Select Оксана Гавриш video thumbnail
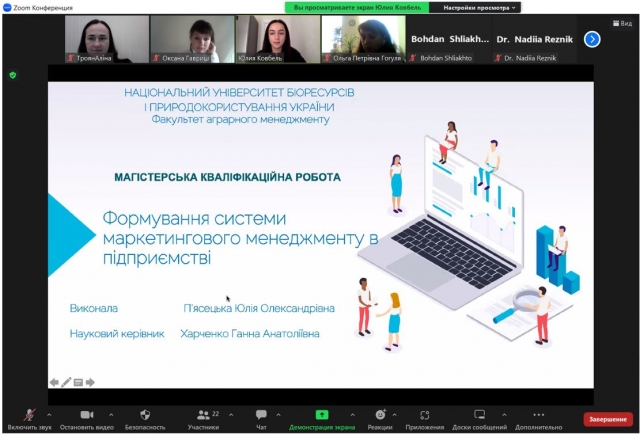This screenshot has width=640, height=434. click(192, 39)
